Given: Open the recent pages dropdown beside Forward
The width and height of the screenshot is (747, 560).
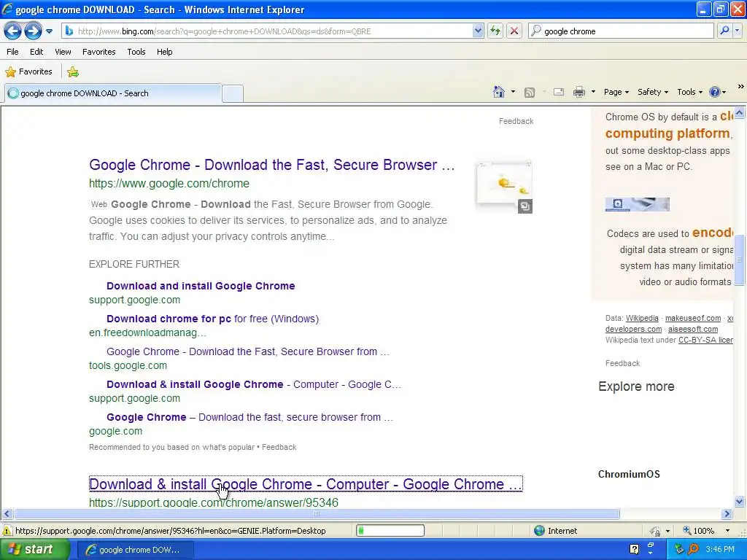Looking at the screenshot, I should tap(49, 31).
